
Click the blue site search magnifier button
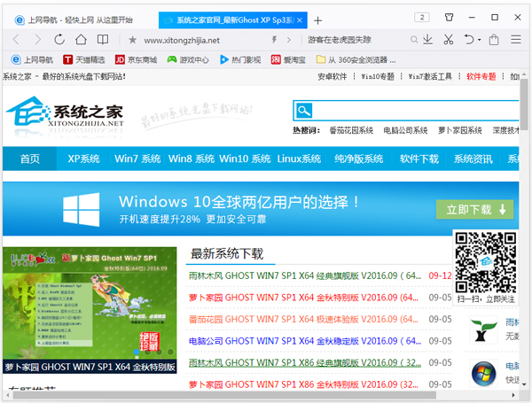(303, 111)
